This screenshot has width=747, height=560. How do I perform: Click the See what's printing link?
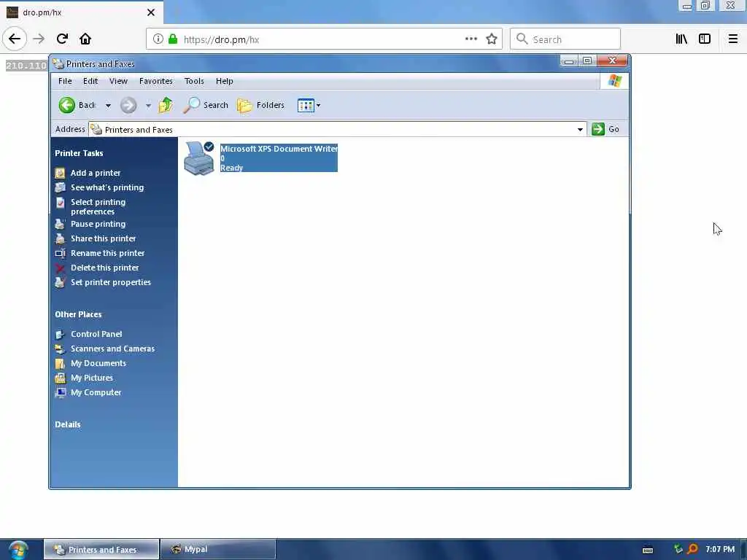tap(107, 187)
